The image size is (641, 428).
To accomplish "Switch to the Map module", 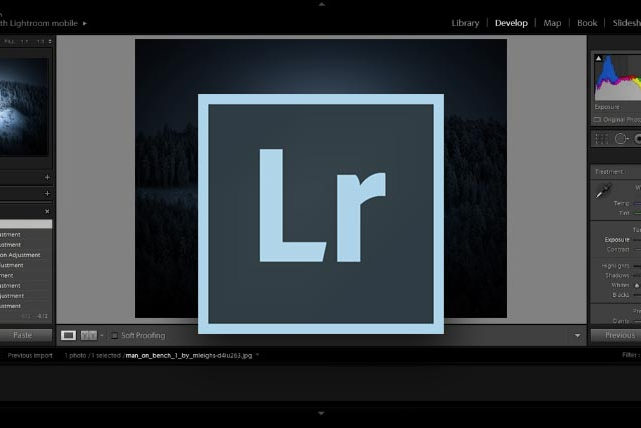I will pyautogui.click(x=552, y=22).
